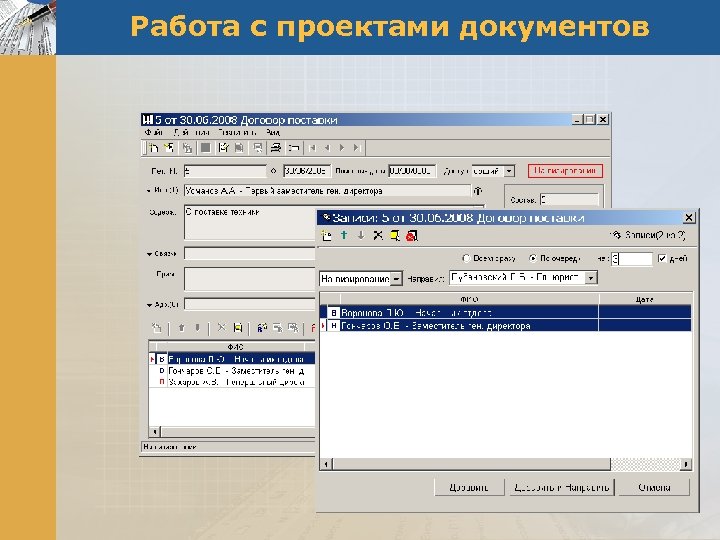Click the gray X delete icon in main window's lower toolbar
Screen dimensions: 720x540
(221, 327)
